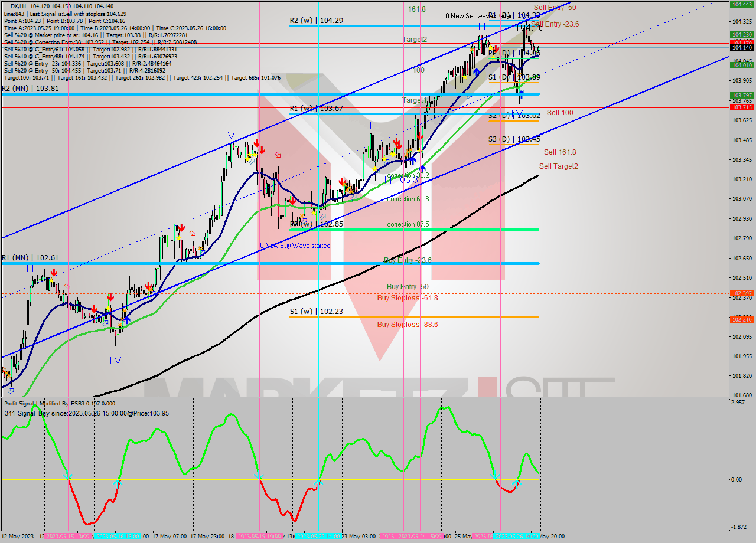Select the black 104.140 current price tag
The width and height of the screenshot is (756, 543).
tap(742, 47)
